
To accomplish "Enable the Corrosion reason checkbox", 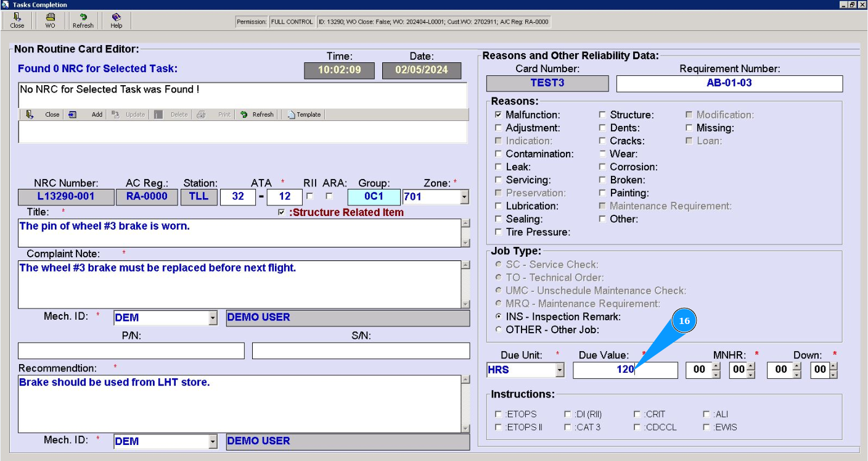I will [x=602, y=167].
